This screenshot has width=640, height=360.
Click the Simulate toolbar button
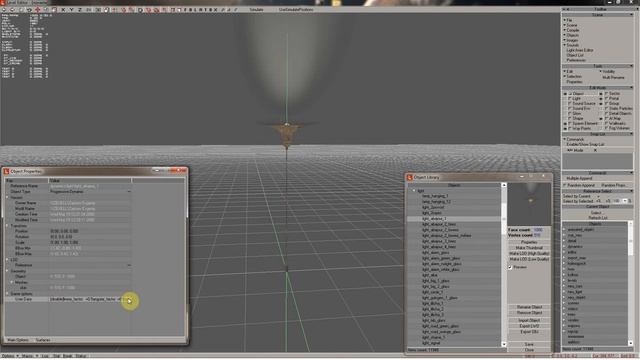256,9
